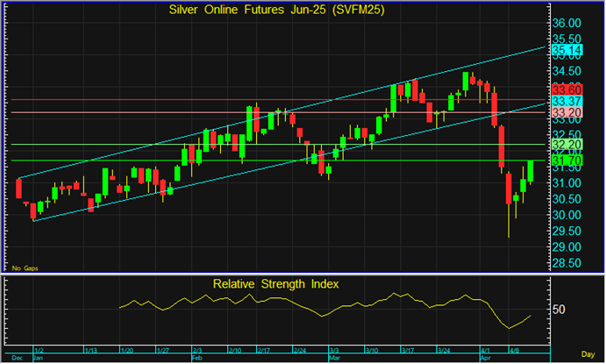The width and height of the screenshot is (606, 364).
Task: Click the 33.37 cyan price label
Action: (567, 101)
